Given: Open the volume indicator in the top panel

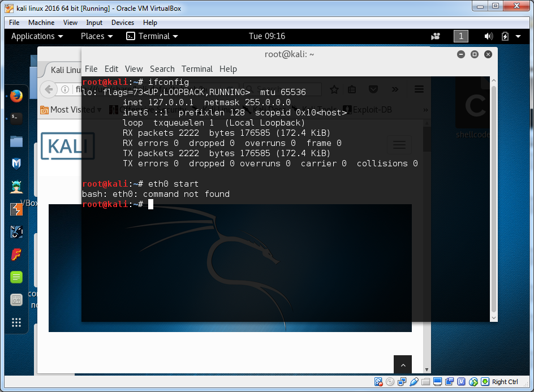Looking at the screenshot, I should pos(488,36).
